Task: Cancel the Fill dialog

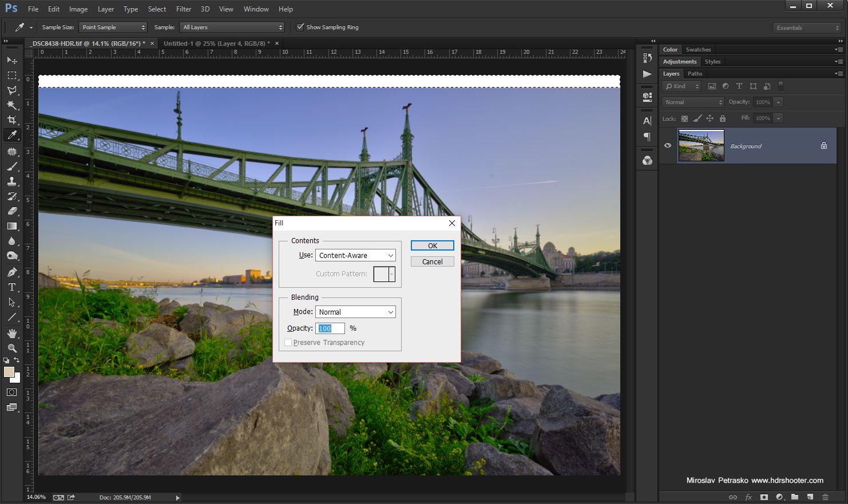Action: [x=432, y=261]
